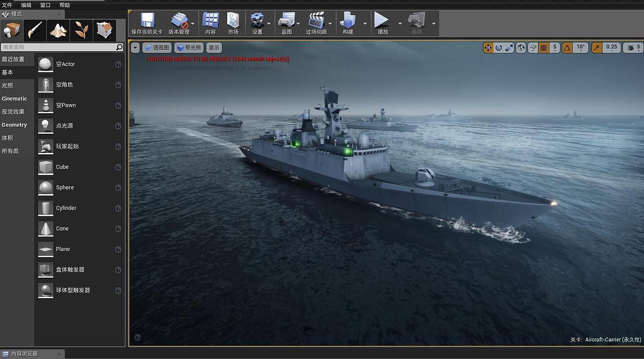The height and width of the screenshot is (359, 644).
Task: Open Source Control (版本管理) button
Action: 179,24
